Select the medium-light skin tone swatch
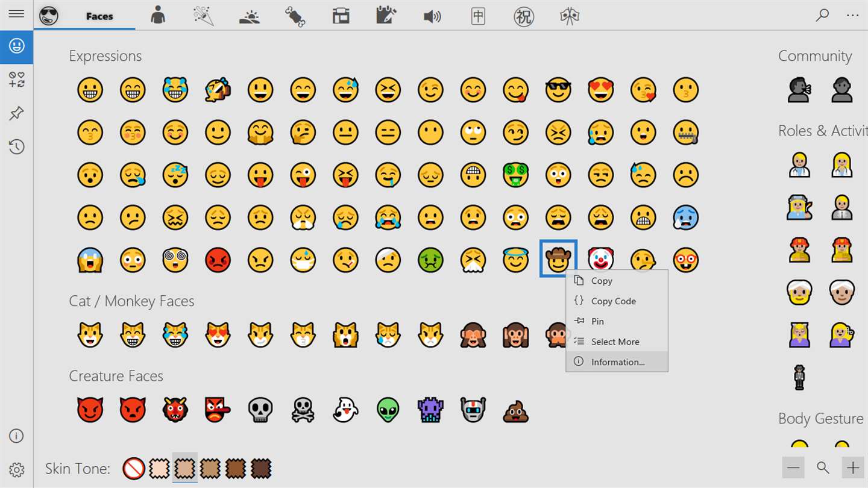 click(x=185, y=468)
